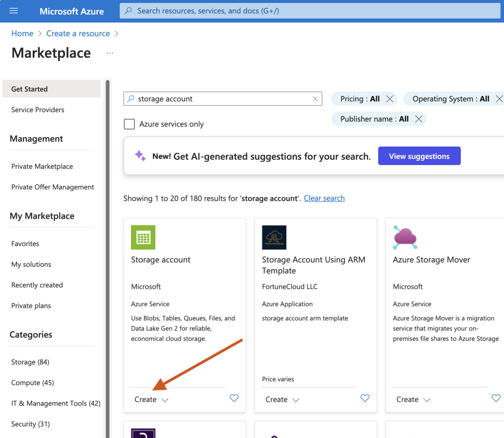This screenshot has width=504, height=438.
Task: Open the hamburger portal menu
Action: pos(13,11)
